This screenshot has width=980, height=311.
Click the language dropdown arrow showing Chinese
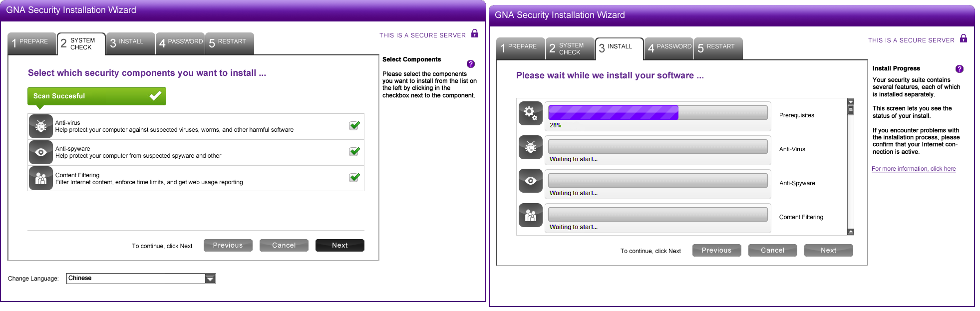click(x=210, y=278)
